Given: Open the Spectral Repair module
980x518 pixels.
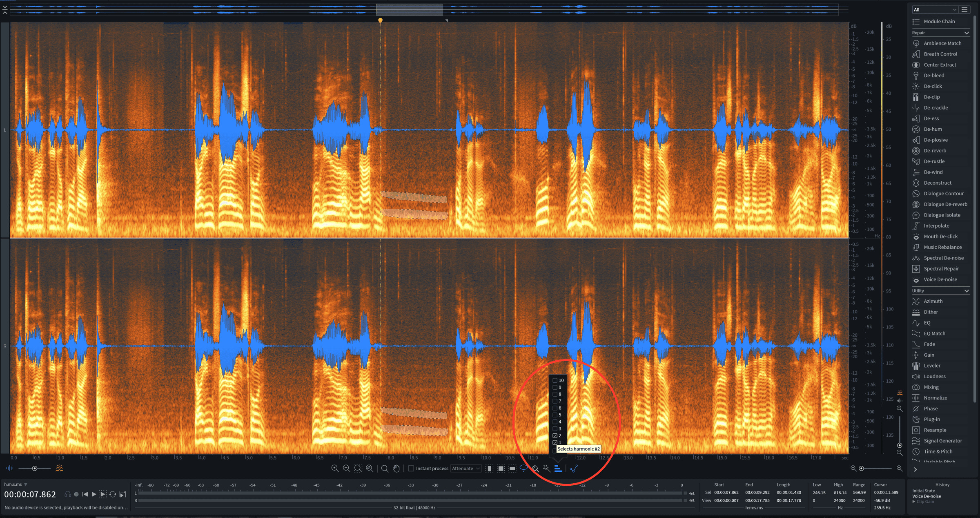Looking at the screenshot, I should pos(941,269).
